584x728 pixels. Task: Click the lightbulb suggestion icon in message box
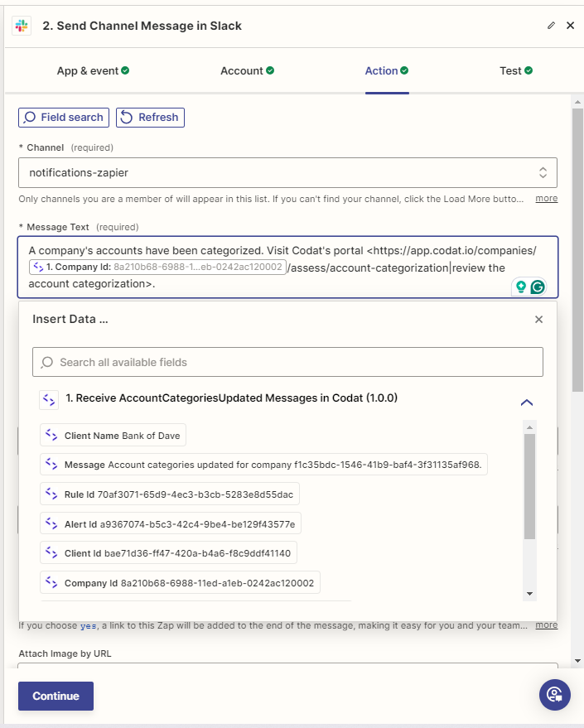(x=521, y=287)
